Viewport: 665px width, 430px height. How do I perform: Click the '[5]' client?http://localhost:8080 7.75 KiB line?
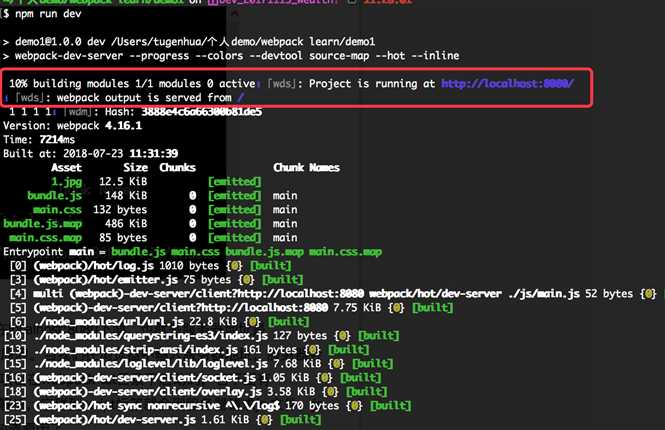pyautogui.click(x=231, y=308)
